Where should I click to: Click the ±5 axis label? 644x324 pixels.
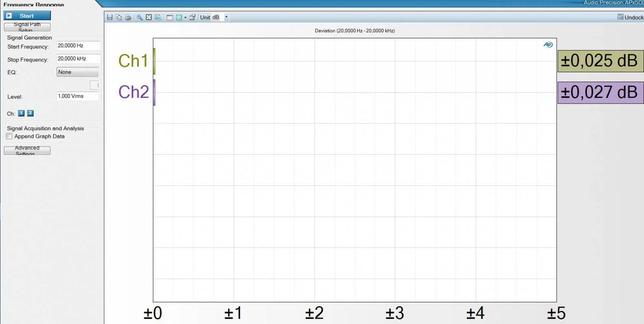coord(556,313)
